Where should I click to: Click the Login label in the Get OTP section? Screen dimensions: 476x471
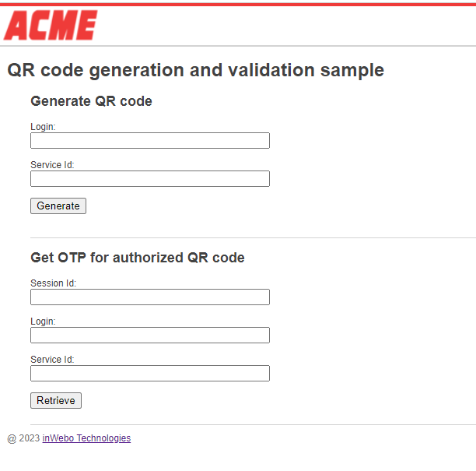(x=43, y=322)
